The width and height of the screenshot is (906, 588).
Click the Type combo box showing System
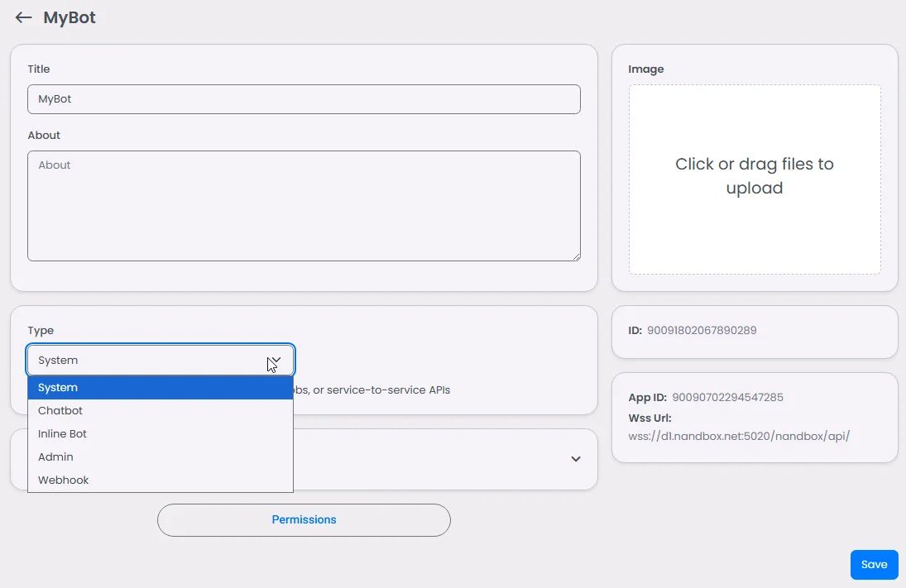click(160, 361)
